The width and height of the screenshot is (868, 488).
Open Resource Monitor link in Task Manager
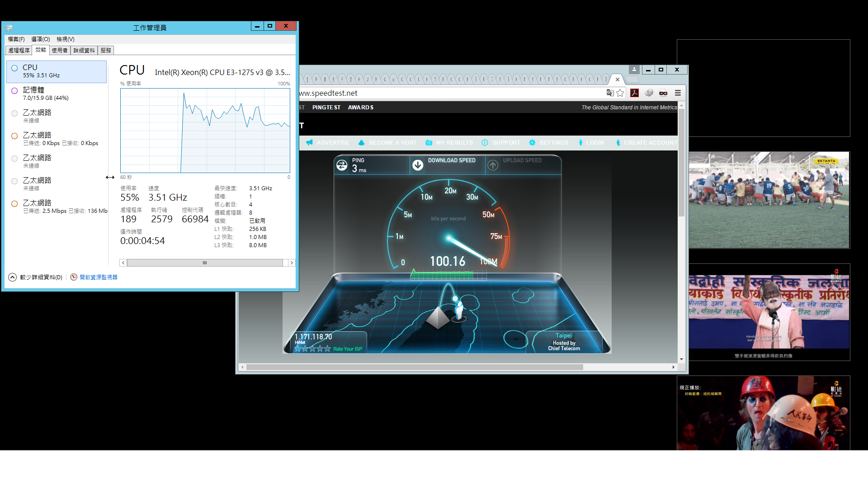point(94,277)
